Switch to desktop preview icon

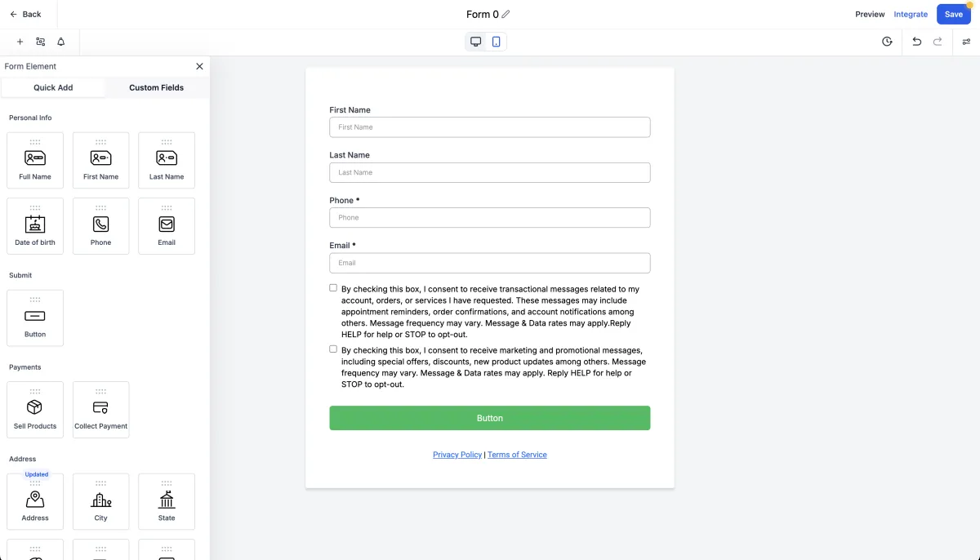tap(475, 42)
